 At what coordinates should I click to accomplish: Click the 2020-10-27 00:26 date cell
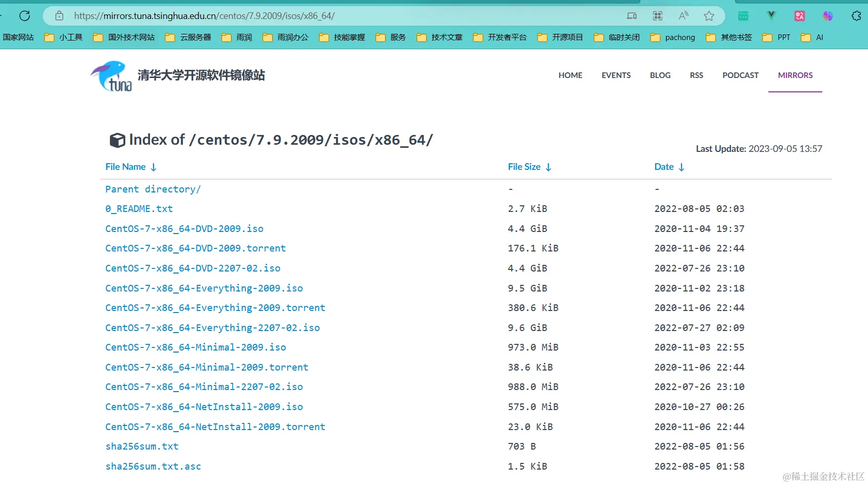(x=700, y=407)
